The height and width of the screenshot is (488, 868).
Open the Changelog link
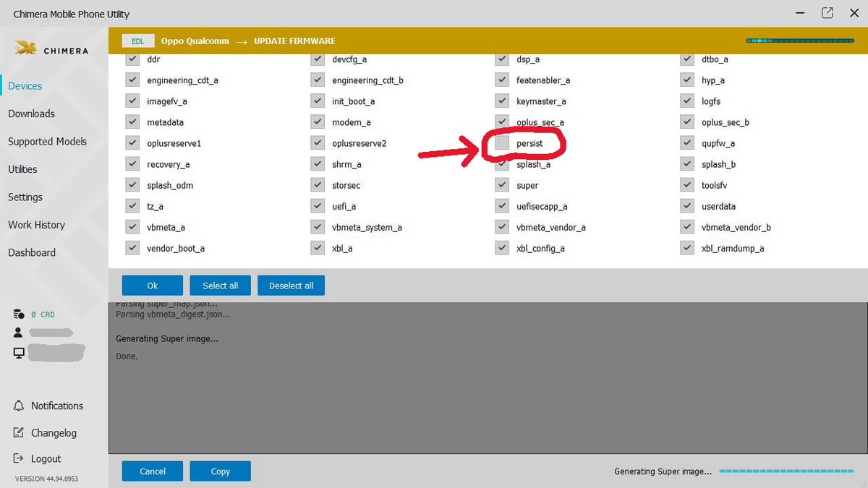coord(54,432)
